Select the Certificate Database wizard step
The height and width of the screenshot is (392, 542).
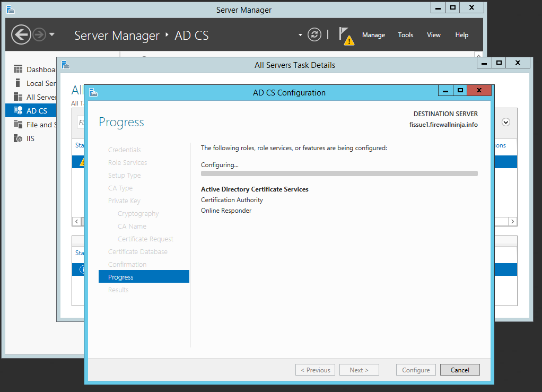pyautogui.click(x=137, y=251)
